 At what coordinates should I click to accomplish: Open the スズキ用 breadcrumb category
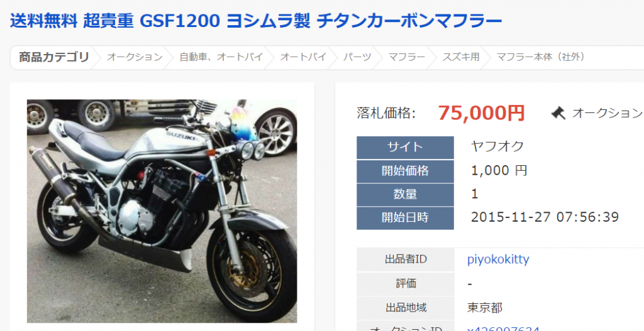[x=461, y=57]
